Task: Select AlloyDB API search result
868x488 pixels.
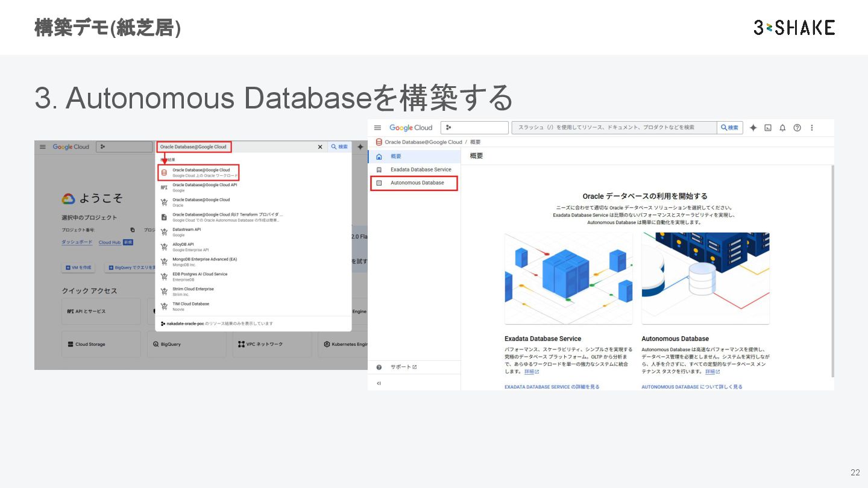Action: tap(253, 247)
